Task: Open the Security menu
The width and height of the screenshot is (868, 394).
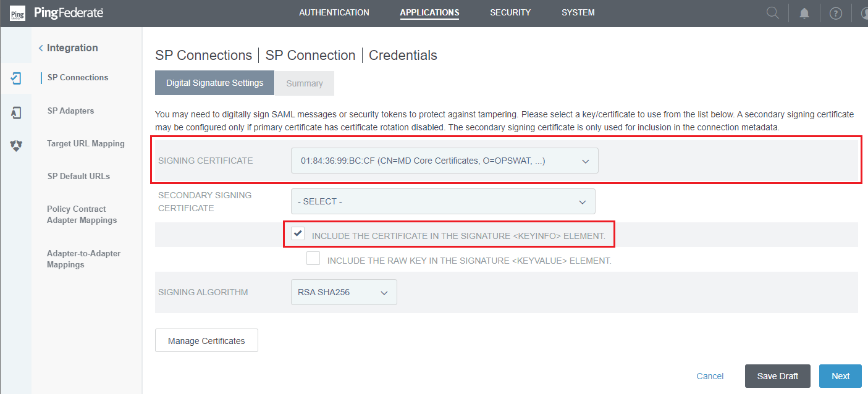Action: pos(510,12)
